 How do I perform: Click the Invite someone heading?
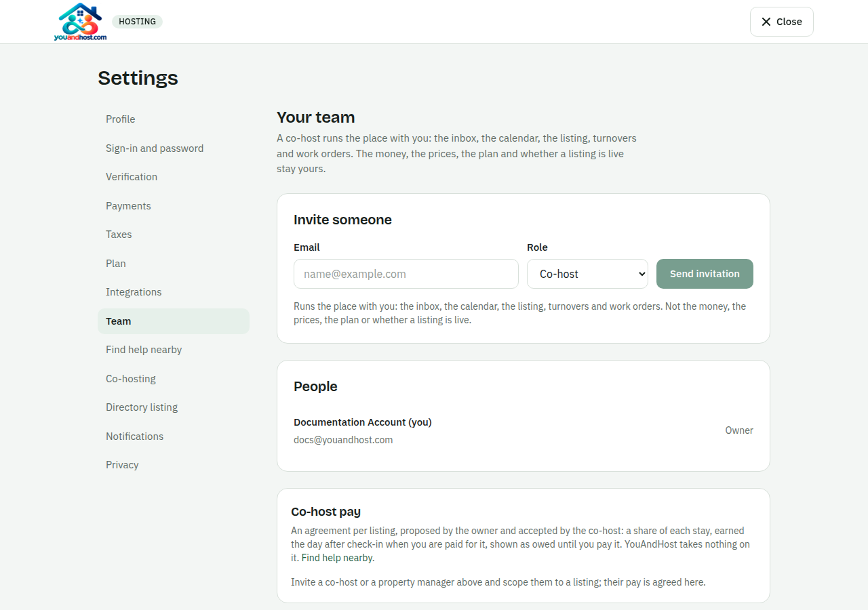(x=342, y=220)
